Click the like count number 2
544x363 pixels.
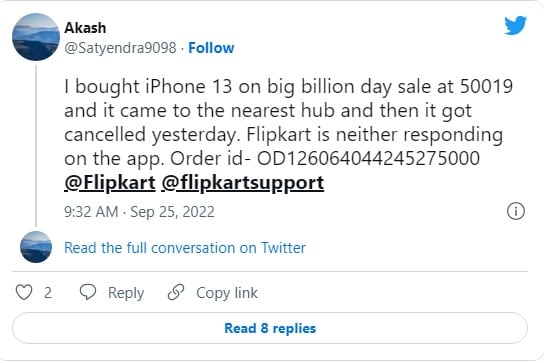[x=48, y=293]
